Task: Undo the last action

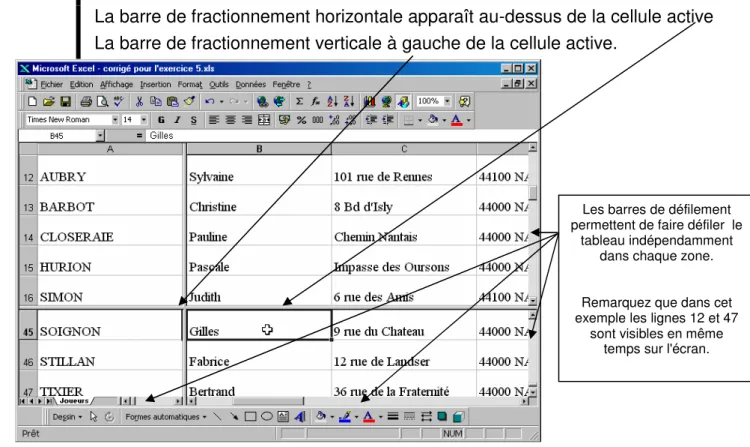Action: [210, 101]
